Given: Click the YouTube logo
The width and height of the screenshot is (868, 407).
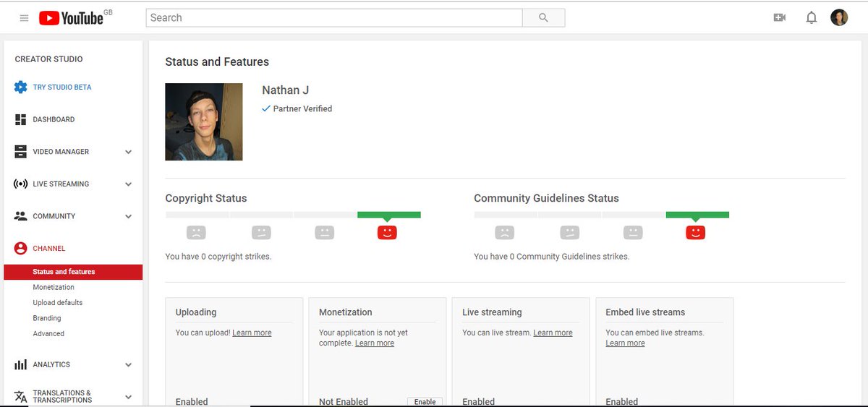Looking at the screenshot, I should coord(72,18).
